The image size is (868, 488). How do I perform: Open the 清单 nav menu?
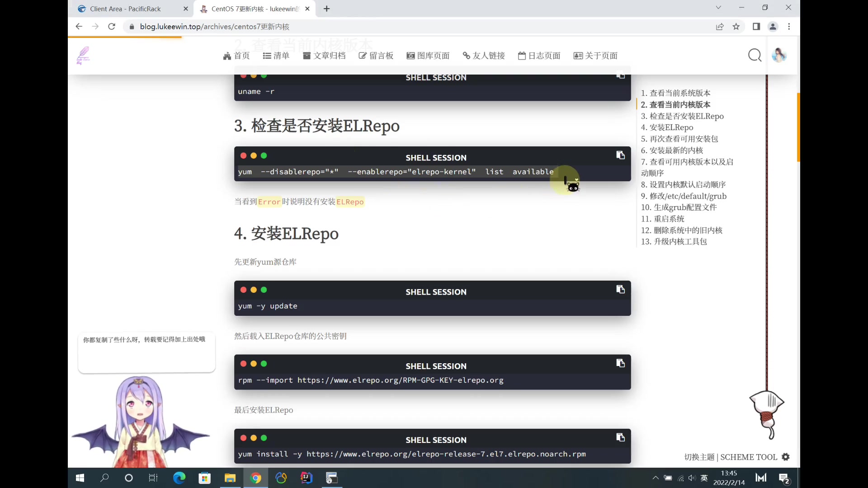click(x=276, y=56)
